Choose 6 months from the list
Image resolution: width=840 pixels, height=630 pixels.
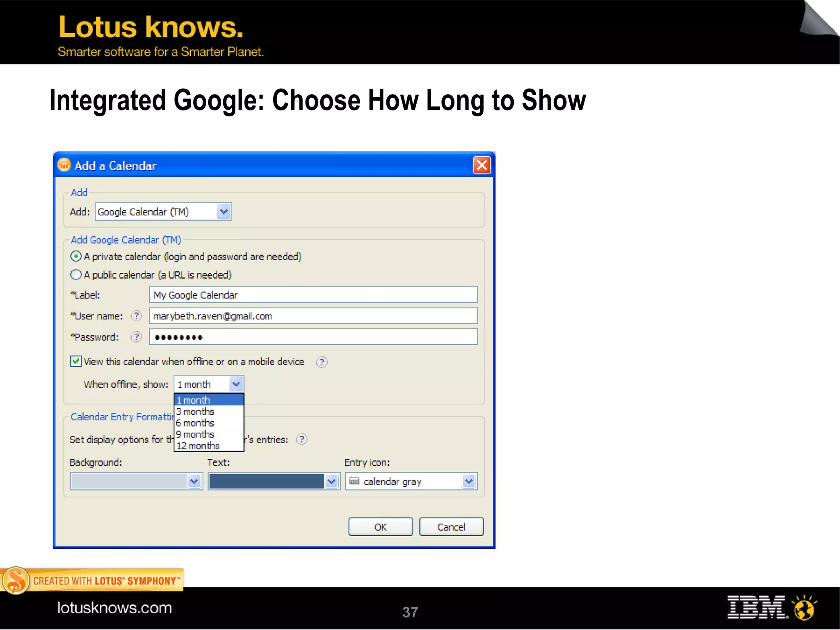point(209,423)
